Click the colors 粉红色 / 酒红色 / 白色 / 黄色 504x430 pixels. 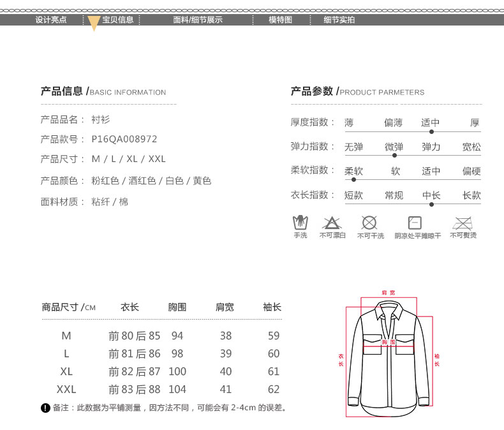click(151, 181)
